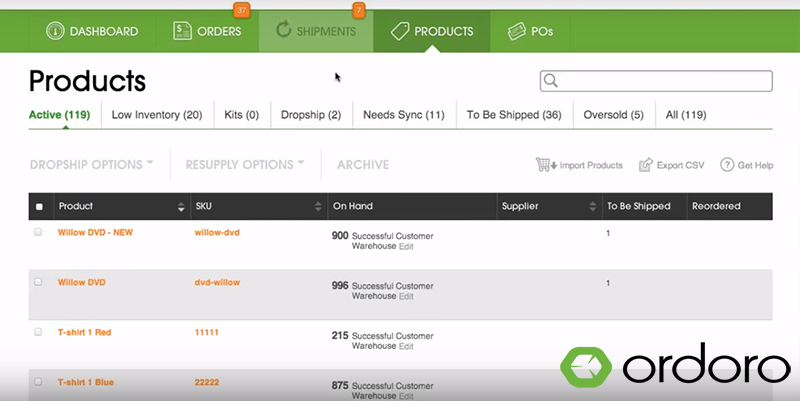Select the T-shirt 1 Red checkbox
Viewport: 800px width, 401px height.
tap(39, 332)
